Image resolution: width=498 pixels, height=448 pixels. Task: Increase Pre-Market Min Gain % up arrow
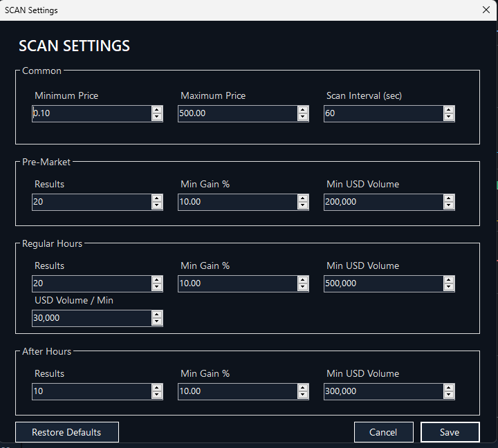click(x=303, y=198)
